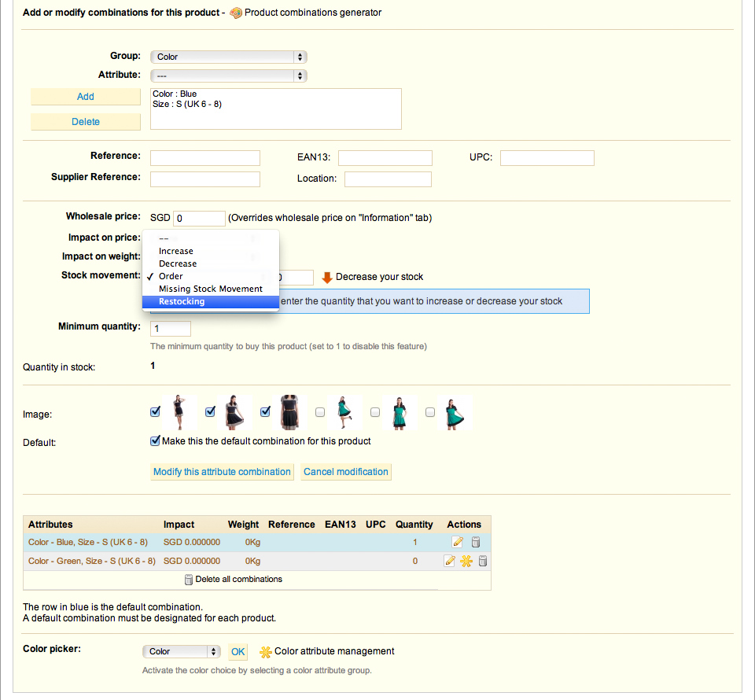This screenshot has width=755, height=700.
Task: Open the Group dropdown set to Color
Action: (229, 57)
